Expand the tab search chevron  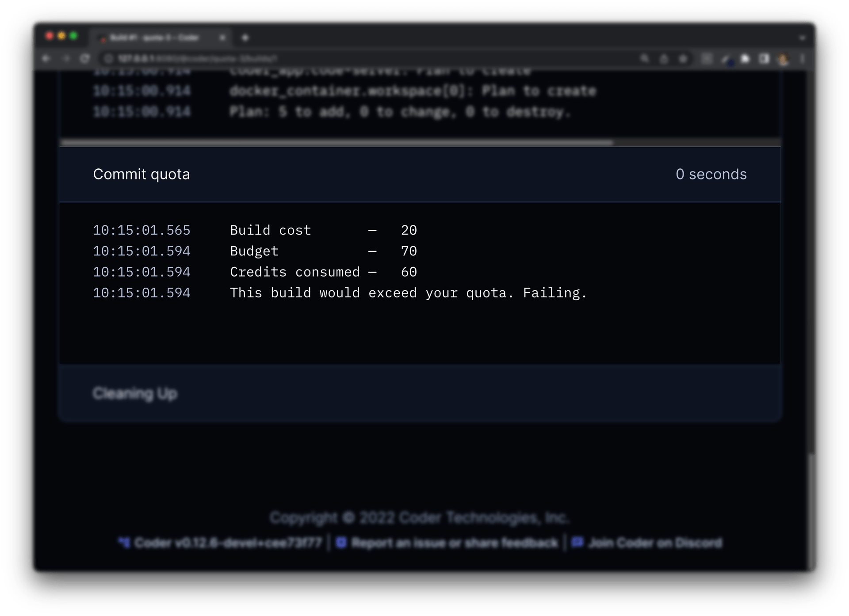pos(802,38)
